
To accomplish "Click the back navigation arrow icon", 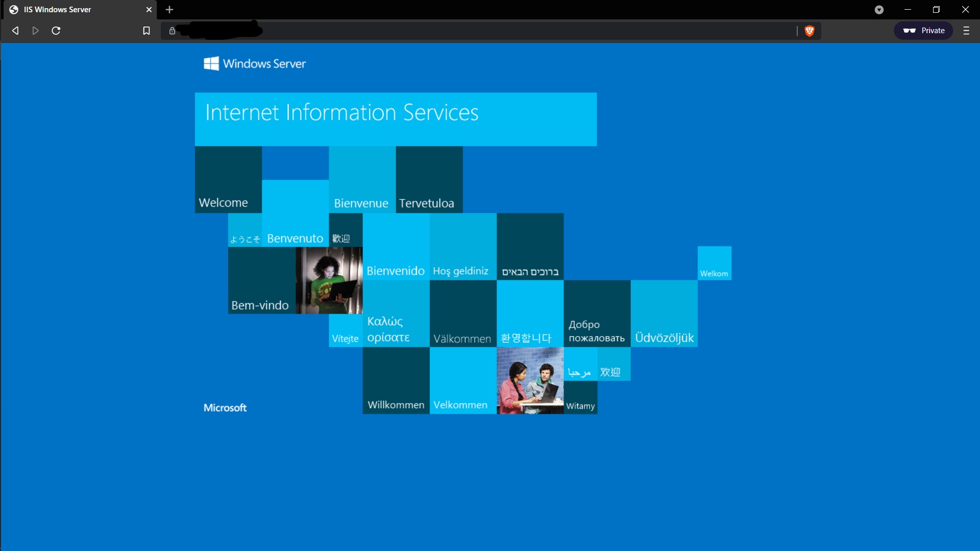I will [15, 30].
